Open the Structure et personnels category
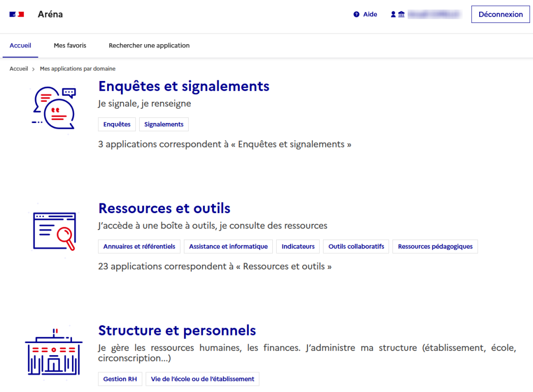Screen dimensions: 533x392 pyautogui.click(x=177, y=330)
